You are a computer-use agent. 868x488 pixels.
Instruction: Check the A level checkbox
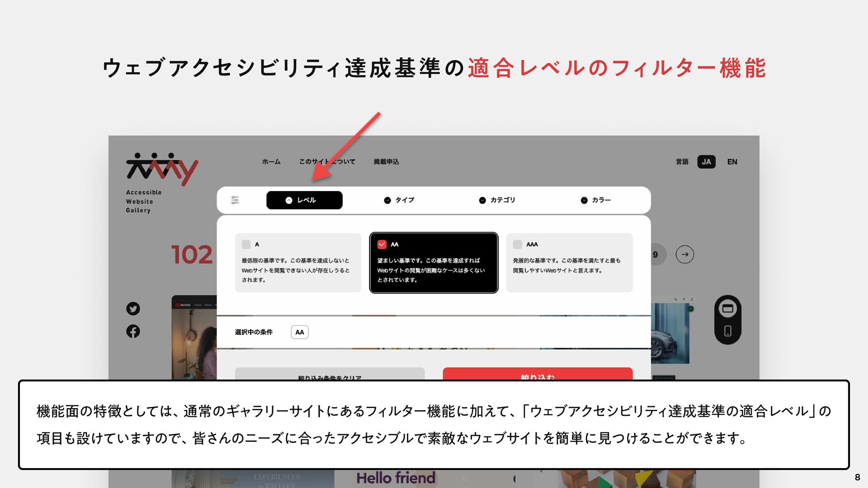pyautogui.click(x=246, y=244)
